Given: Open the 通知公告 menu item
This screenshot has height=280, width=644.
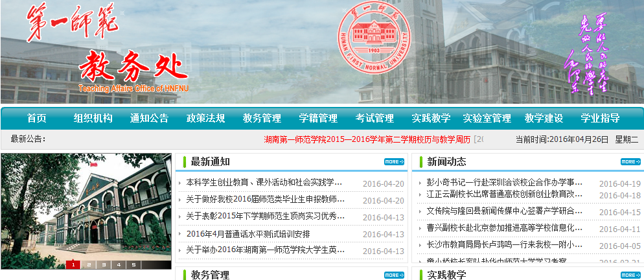Looking at the screenshot, I should (149, 119).
